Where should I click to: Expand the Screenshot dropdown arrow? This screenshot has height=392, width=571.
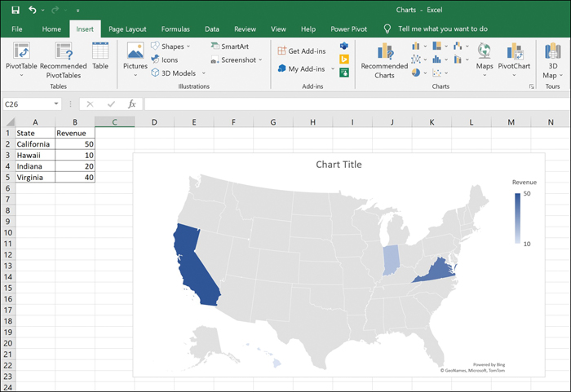tap(260, 59)
